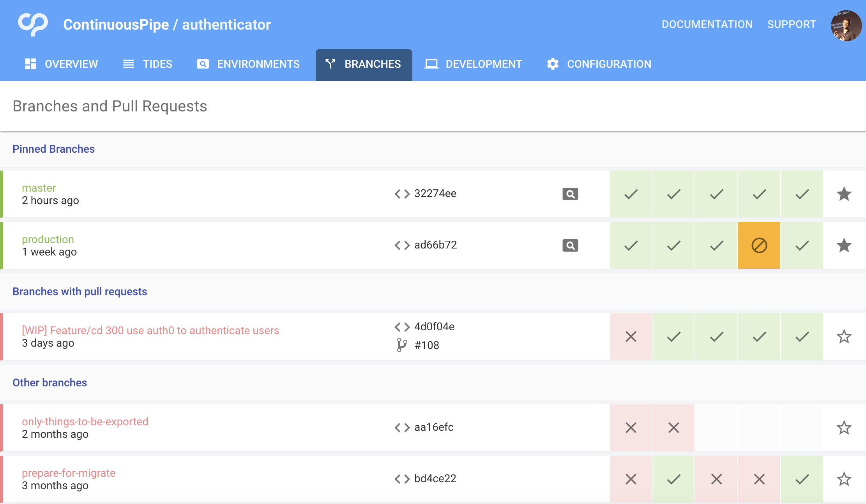Click the DOCUMENTATION link in the header
866x504 pixels.
pyautogui.click(x=705, y=24)
